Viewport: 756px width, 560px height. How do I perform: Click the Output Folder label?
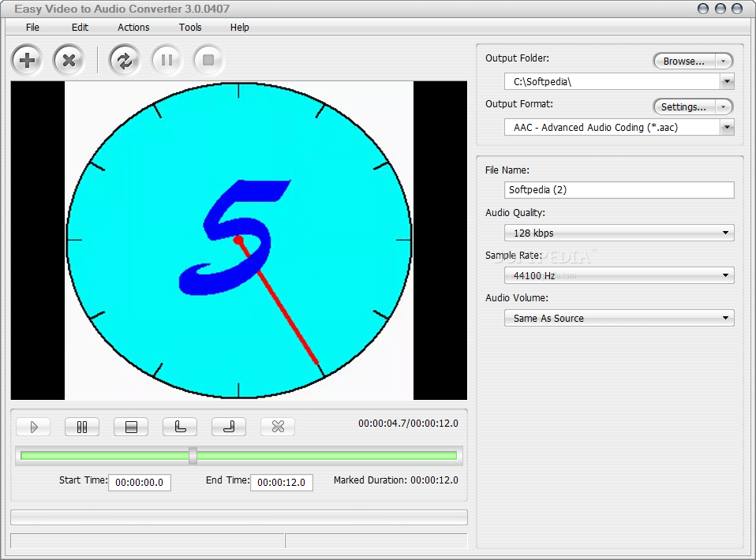tap(517, 58)
